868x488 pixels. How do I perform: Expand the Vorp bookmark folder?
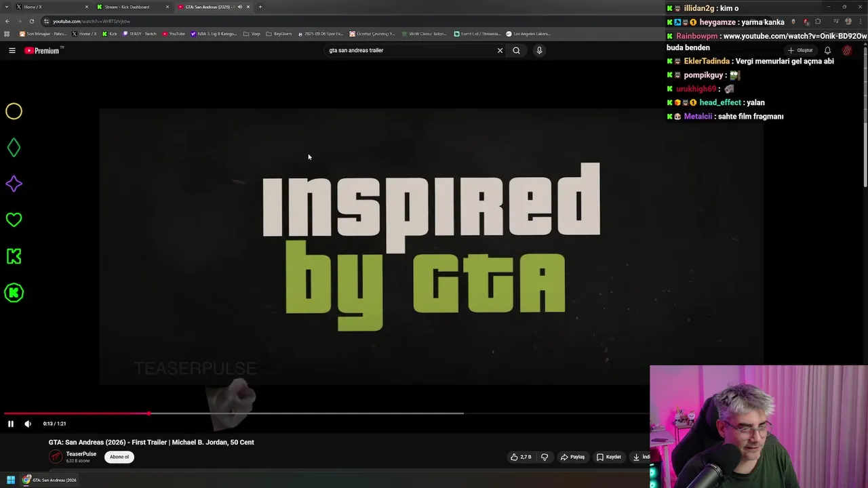coord(252,33)
